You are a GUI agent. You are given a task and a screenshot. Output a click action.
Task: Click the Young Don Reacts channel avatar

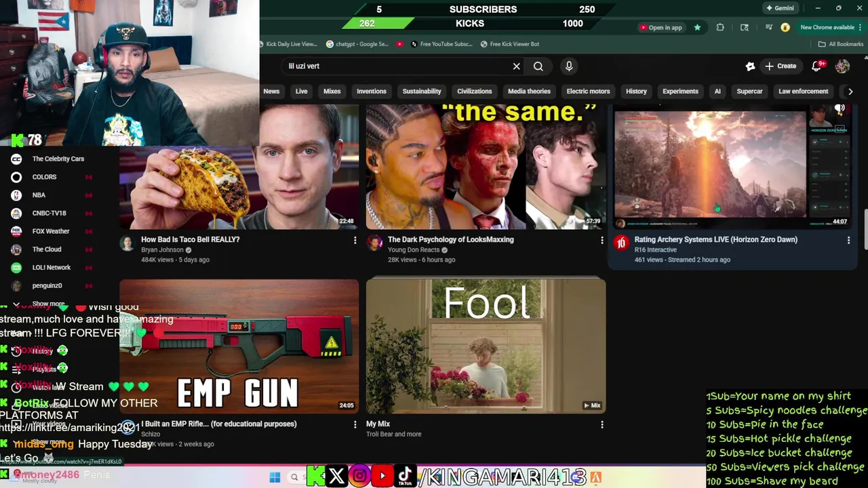[x=374, y=244]
